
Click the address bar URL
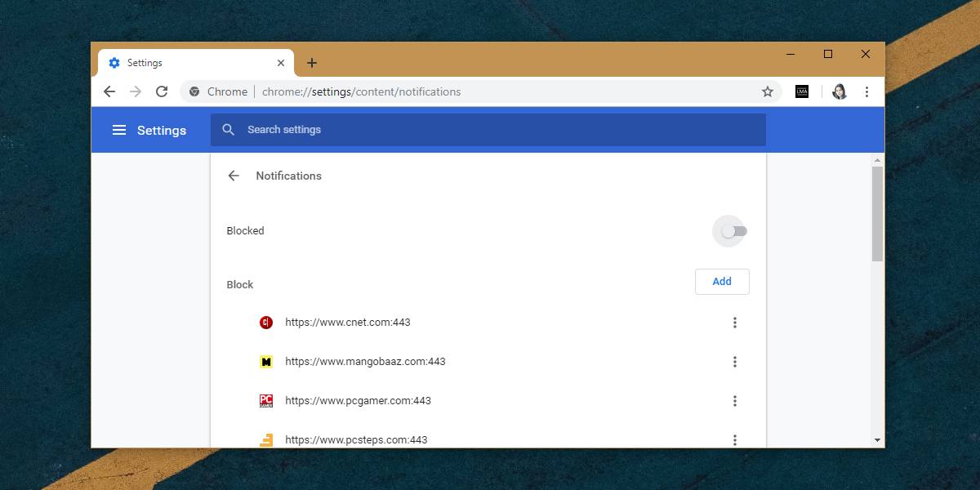[362, 91]
